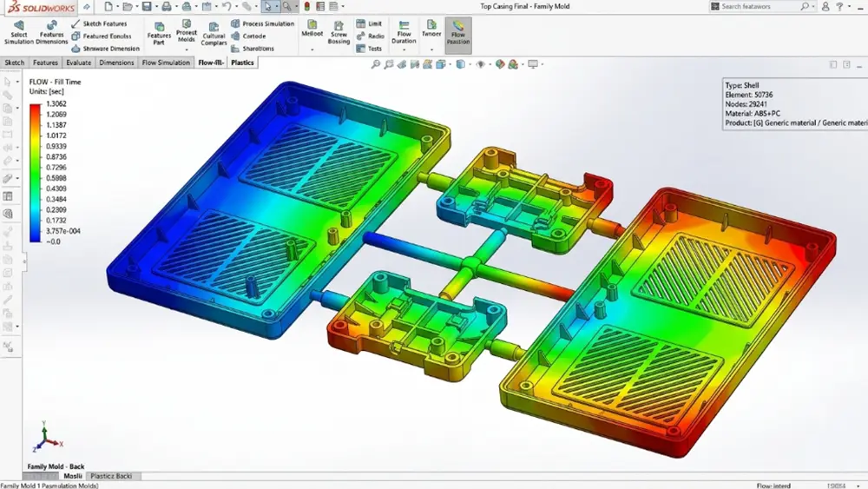The height and width of the screenshot is (489, 868).
Task: Click the Zoom to Fit magnifier icon
Action: [x=375, y=64]
